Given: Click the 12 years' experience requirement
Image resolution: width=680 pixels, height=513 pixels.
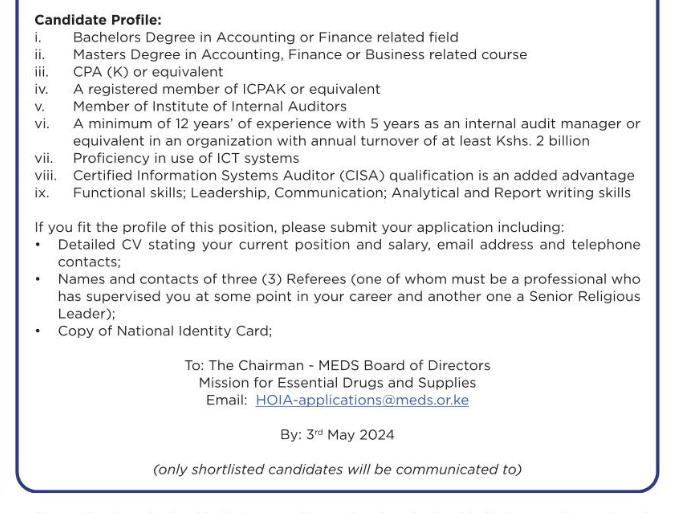Looking at the screenshot, I should click(x=356, y=124).
